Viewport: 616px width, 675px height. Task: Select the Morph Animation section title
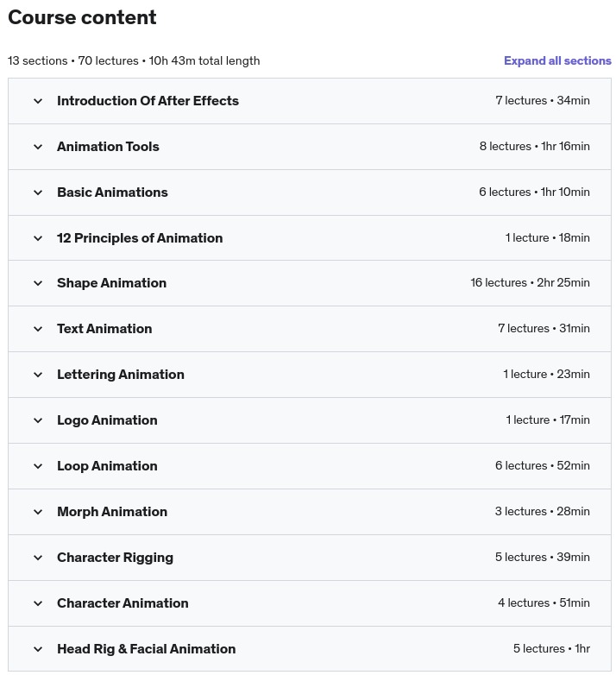112,512
